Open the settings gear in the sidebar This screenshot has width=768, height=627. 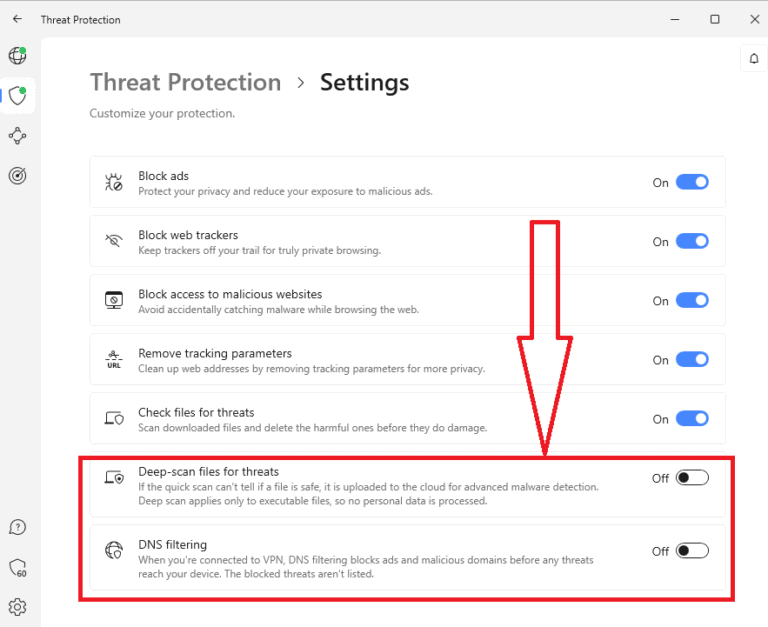(x=17, y=607)
